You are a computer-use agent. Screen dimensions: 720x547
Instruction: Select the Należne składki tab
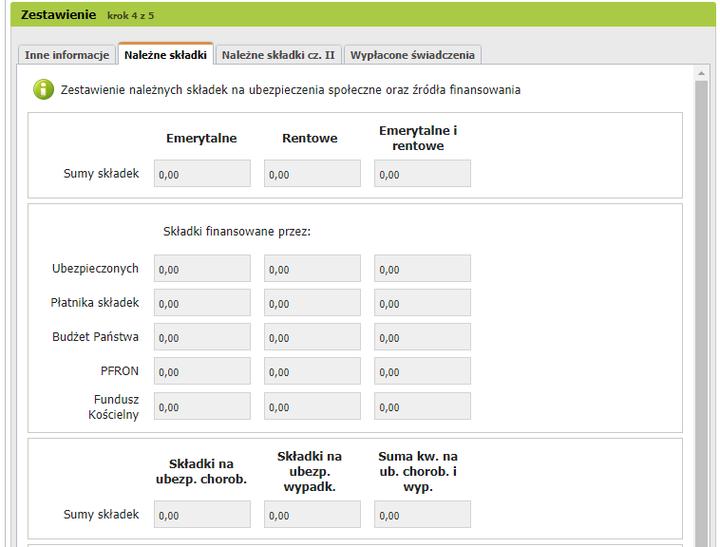coord(165,55)
